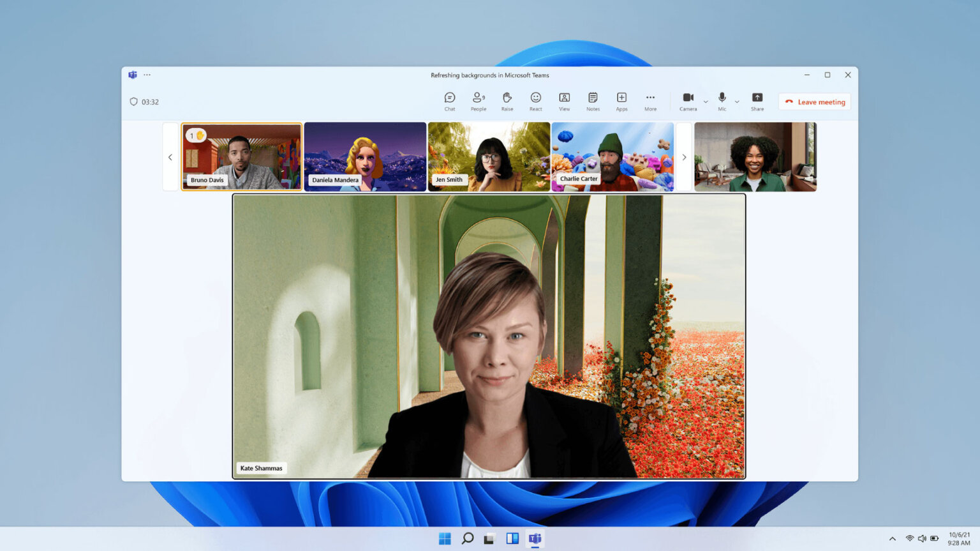Viewport: 980px width, 551px height.
Task: Share your screen content
Action: (x=757, y=100)
